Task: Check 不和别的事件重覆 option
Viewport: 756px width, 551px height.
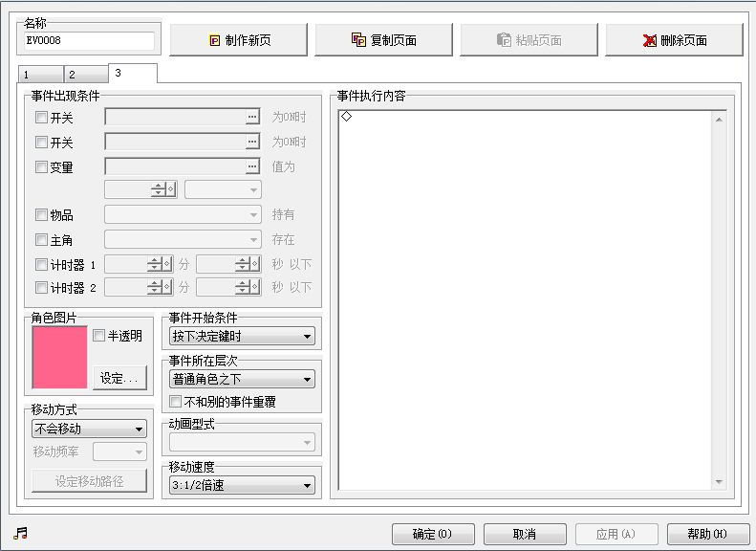Action: [176, 402]
